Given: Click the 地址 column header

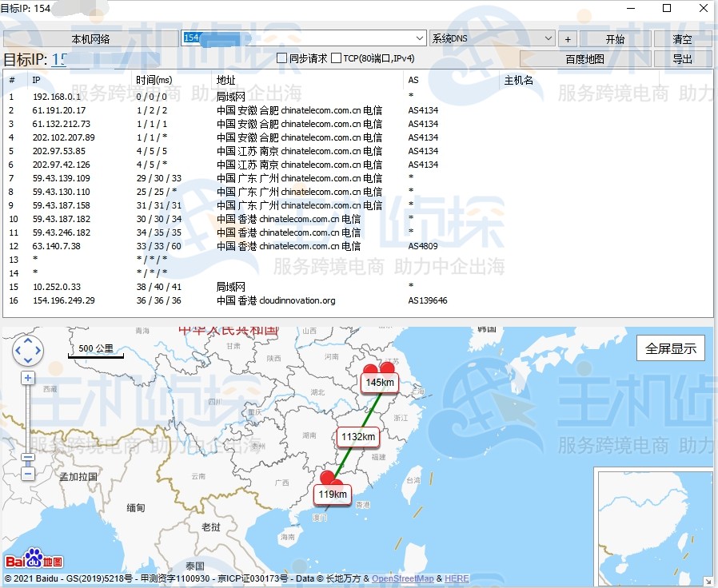Looking at the screenshot, I should coord(226,80).
